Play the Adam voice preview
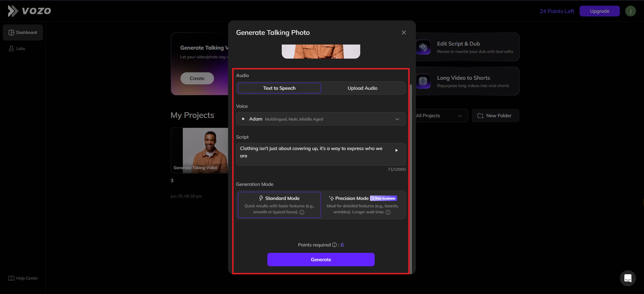The width and height of the screenshot is (644, 294). click(x=243, y=119)
